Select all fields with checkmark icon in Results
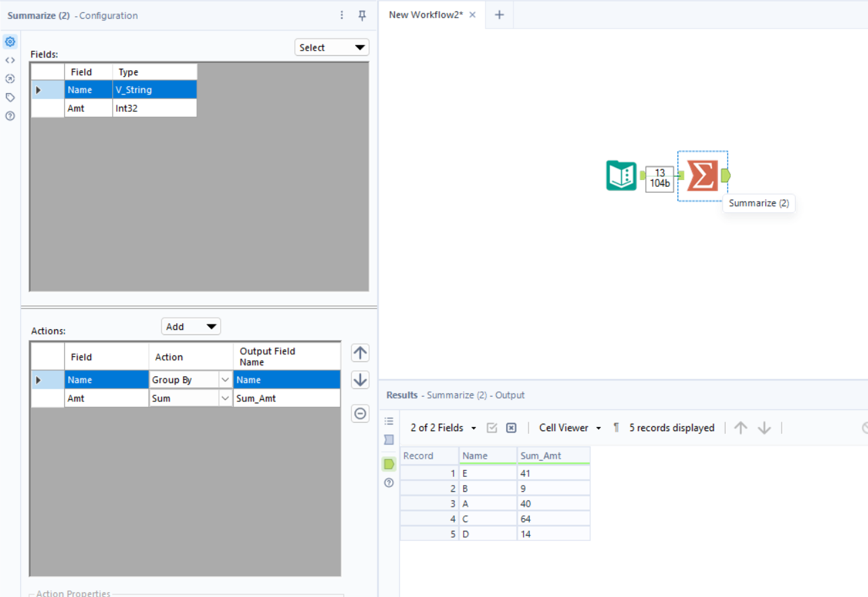The height and width of the screenshot is (597, 868). [492, 427]
